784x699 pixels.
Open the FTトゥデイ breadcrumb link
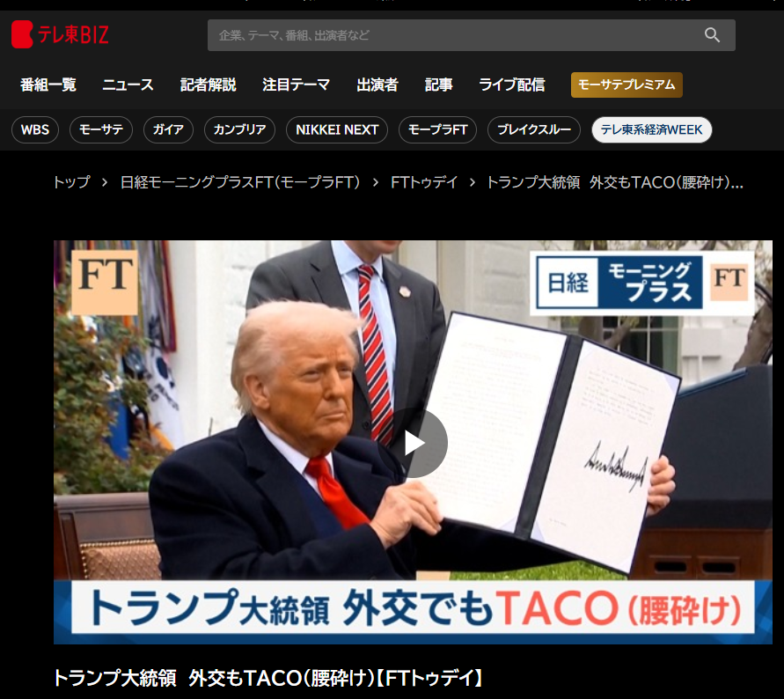(x=424, y=182)
